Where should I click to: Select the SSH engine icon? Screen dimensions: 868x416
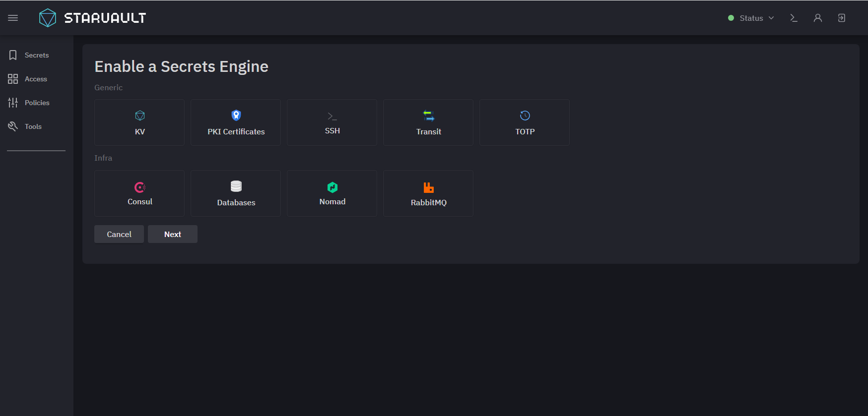click(x=333, y=116)
